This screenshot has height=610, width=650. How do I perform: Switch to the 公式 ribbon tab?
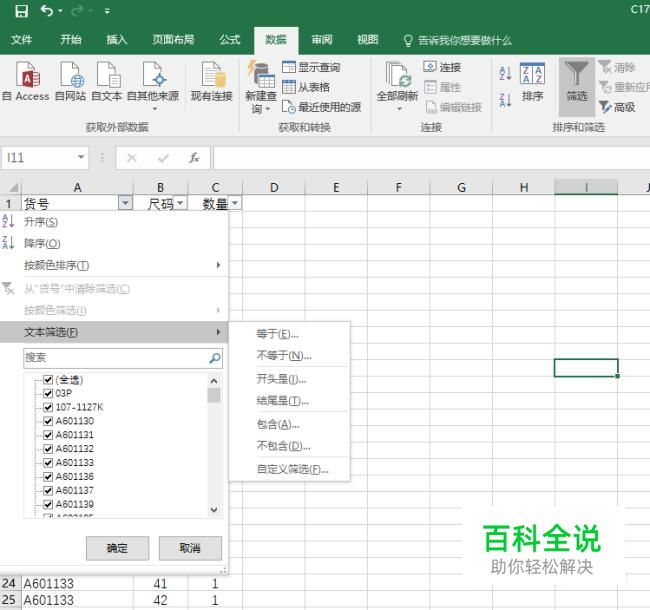[x=230, y=40]
